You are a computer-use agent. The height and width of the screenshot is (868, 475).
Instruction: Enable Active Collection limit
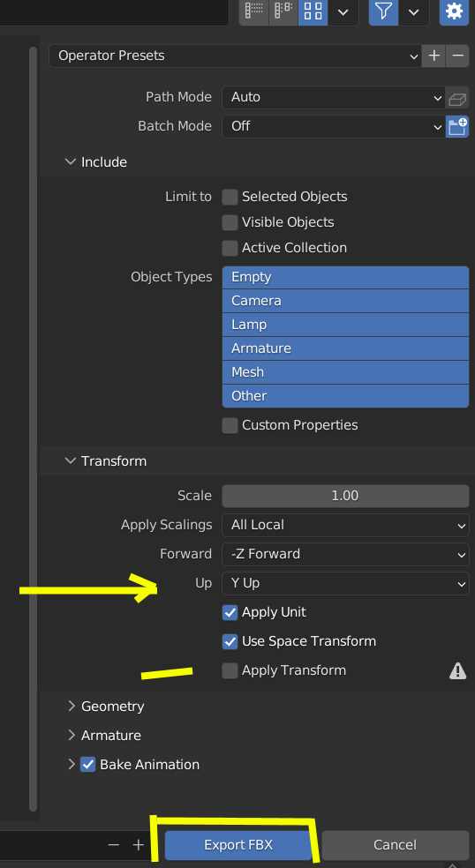pyautogui.click(x=230, y=248)
